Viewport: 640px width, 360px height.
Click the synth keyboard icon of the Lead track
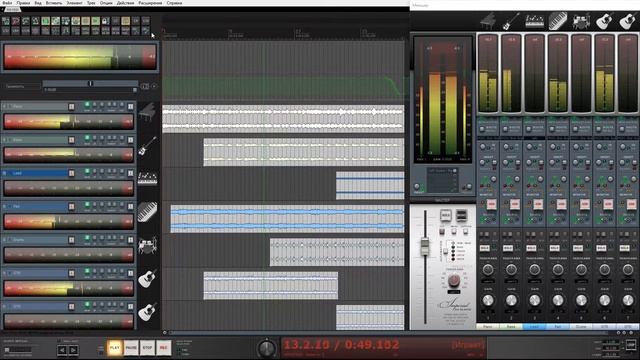click(x=147, y=178)
